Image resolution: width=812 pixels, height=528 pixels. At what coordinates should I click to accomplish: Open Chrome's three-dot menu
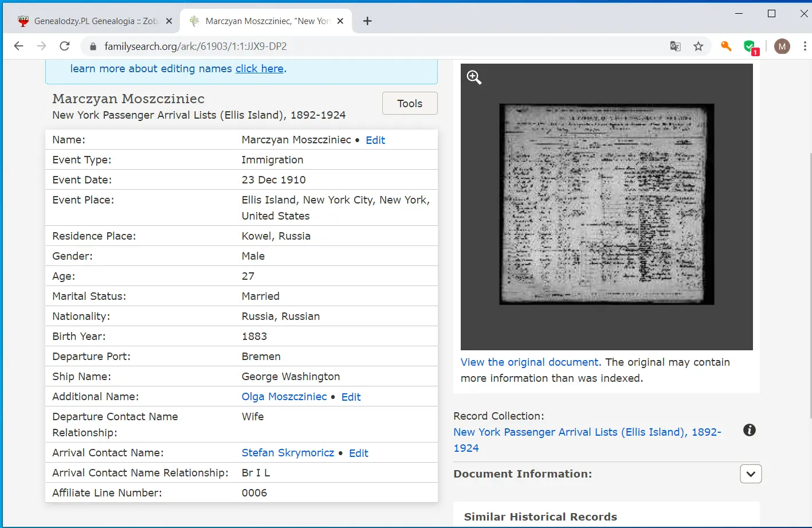805,46
